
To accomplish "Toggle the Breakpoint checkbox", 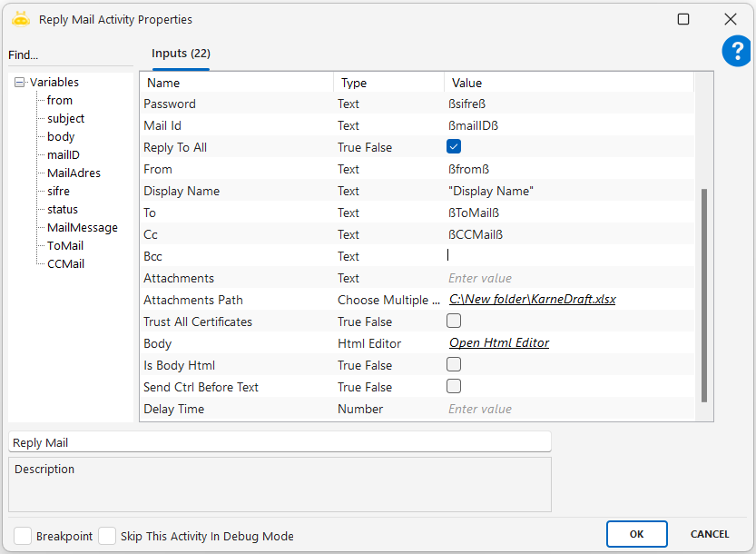I will 23,536.
